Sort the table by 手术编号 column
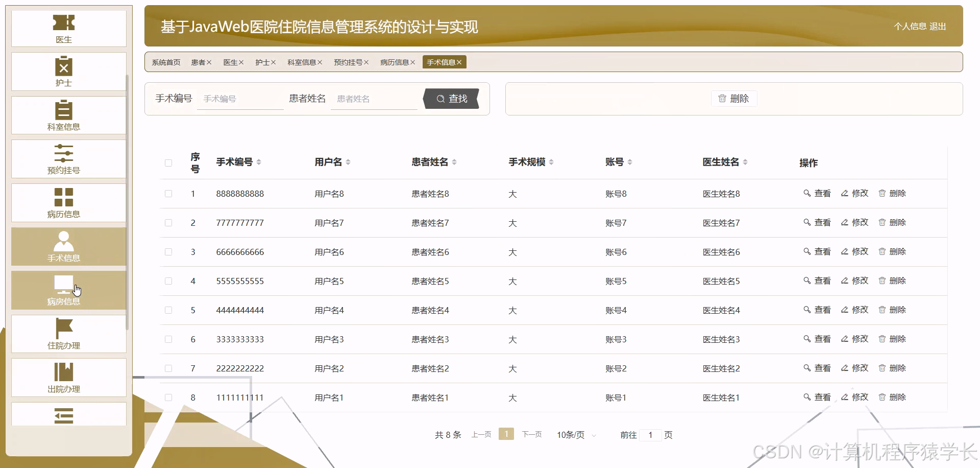This screenshot has width=980, height=468. click(260, 161)
